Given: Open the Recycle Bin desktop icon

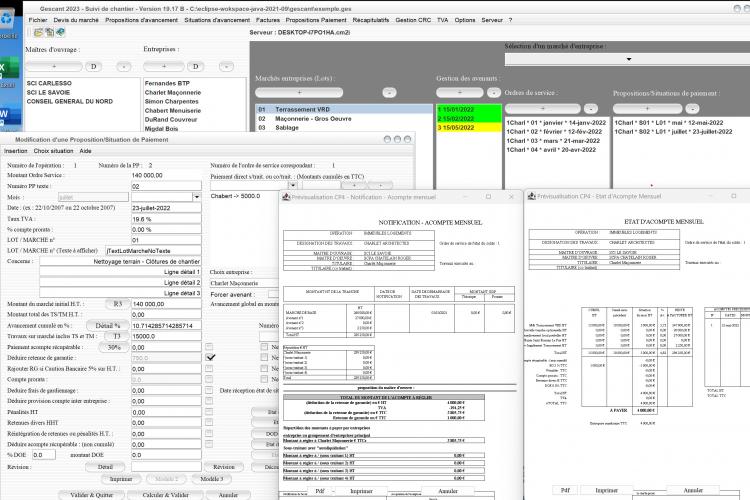Looking at the screenshot, I should tap(8, 20).
